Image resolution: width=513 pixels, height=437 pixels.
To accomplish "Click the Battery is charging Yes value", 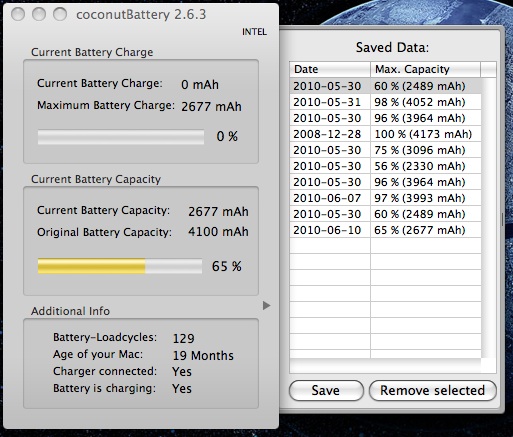I will (182, 389).
